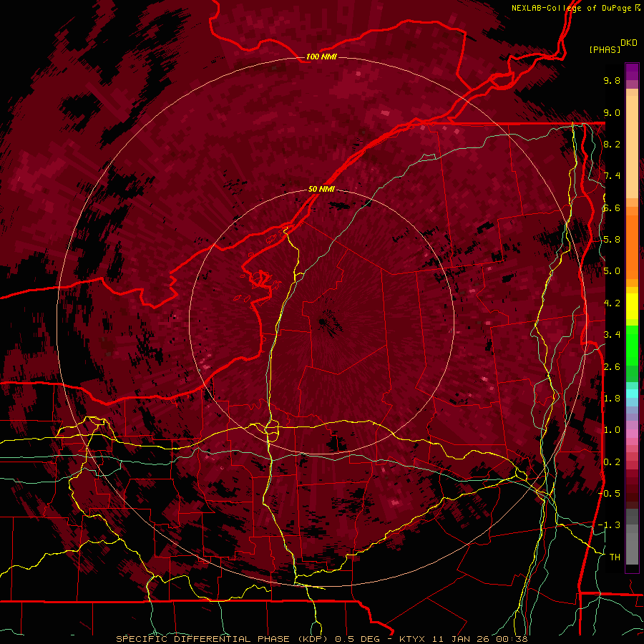Click the 4.2 value on the scale

(x=612, y=303)
